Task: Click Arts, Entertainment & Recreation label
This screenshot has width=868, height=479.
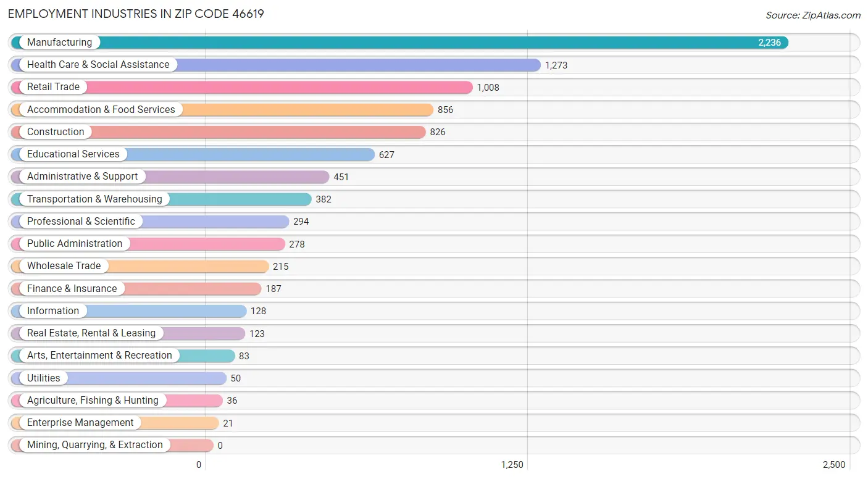Action: 99,356
